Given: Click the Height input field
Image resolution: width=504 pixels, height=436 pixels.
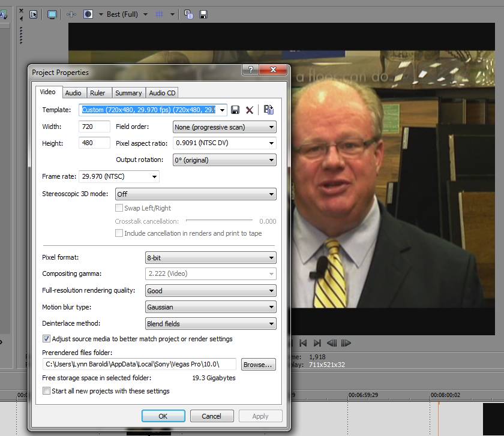Looking at the screenshot, I should (94, 143).
